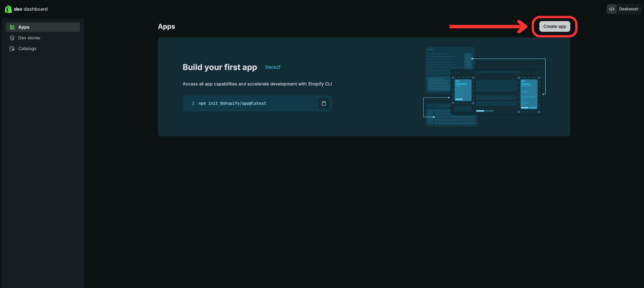Click the Create app button

555,26
